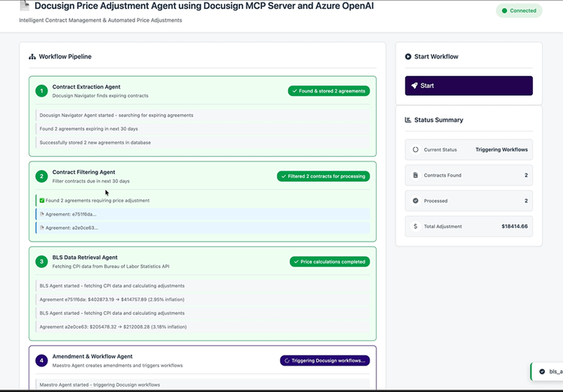Viewport: 563px width, 392px height.
Task: Click the Connected status badge
Action: pyautogui.click(x=519, y=11)
